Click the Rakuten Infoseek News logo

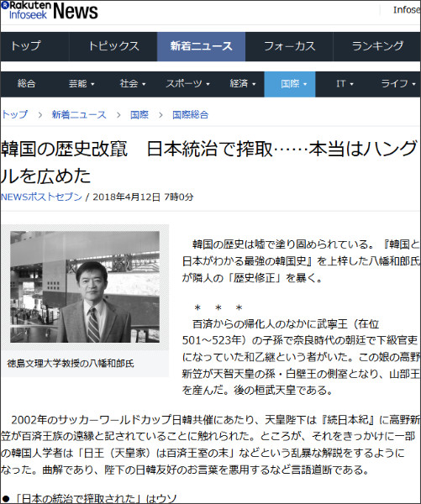pos(50,11)
